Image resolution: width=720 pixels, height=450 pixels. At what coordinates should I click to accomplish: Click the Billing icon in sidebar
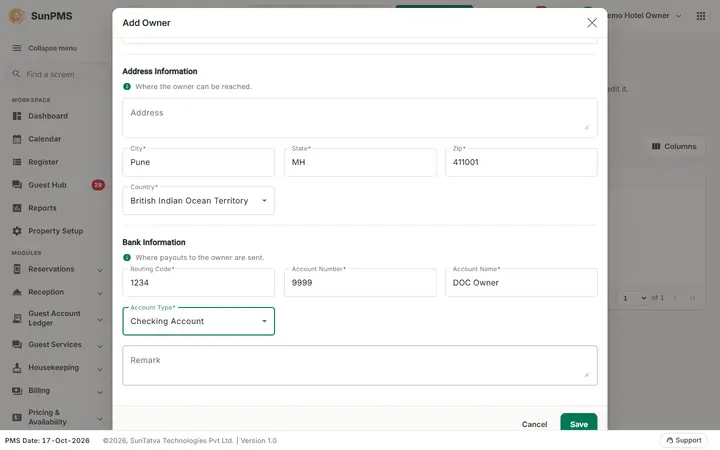pos(17,391)
